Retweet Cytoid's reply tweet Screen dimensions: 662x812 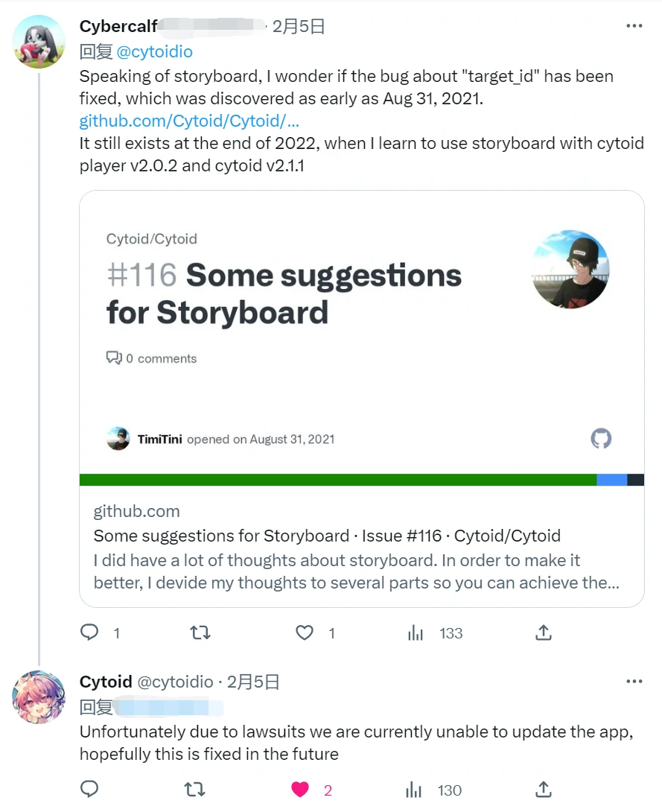[194, 790]
